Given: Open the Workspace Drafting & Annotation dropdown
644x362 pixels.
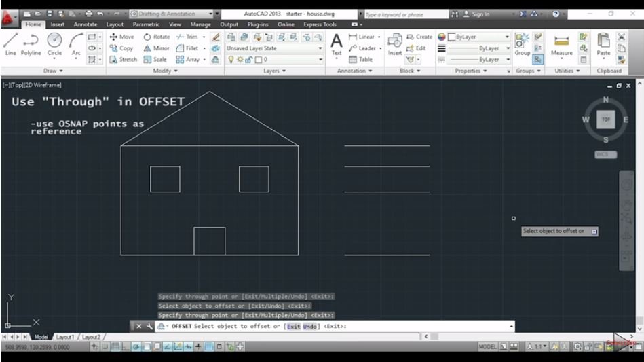Looking at the screenshot, I should 172,14.
